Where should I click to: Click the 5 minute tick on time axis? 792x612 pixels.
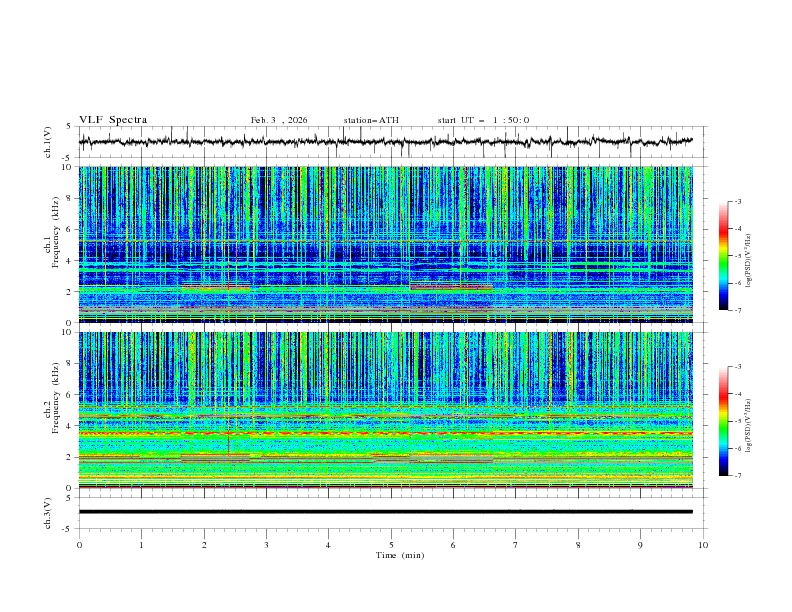(390, 545)
